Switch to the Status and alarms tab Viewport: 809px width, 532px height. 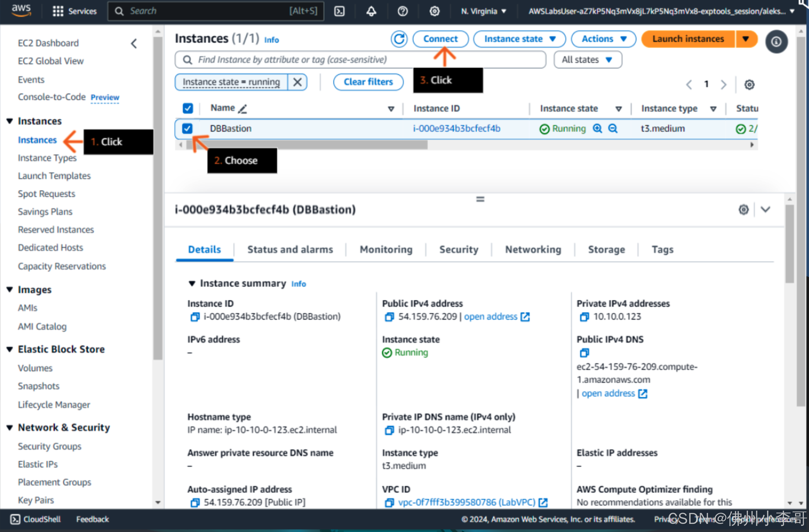[290, 250]
